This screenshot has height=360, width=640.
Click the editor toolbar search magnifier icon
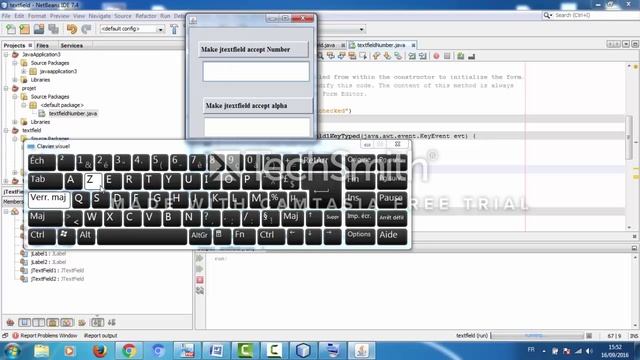[321, 56]
